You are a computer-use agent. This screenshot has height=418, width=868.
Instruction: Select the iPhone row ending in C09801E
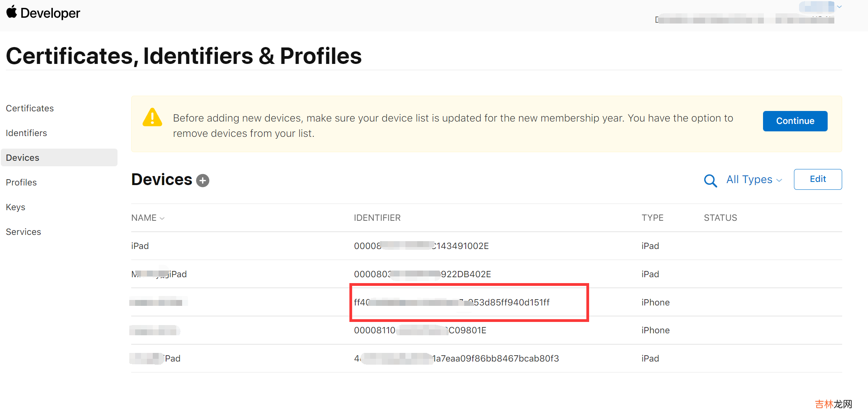pos(420,330)
